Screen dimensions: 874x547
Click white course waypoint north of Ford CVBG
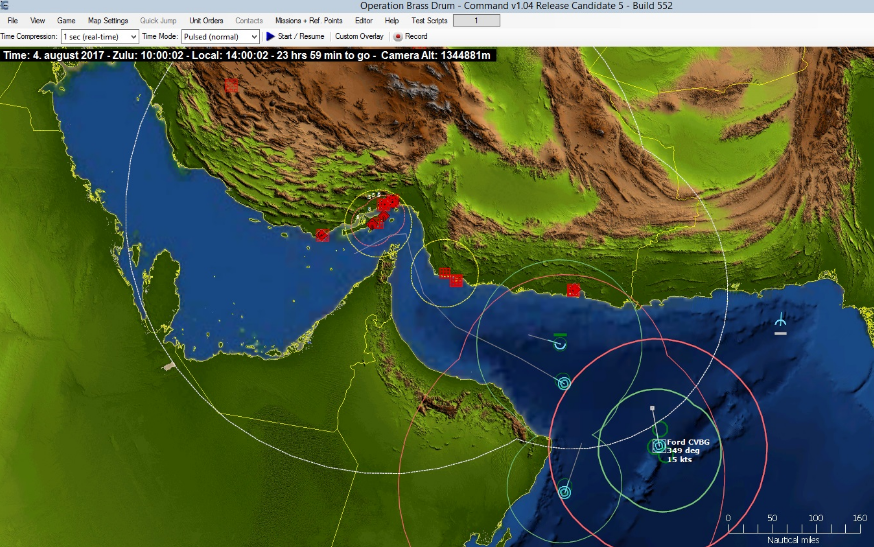[652, 409]
